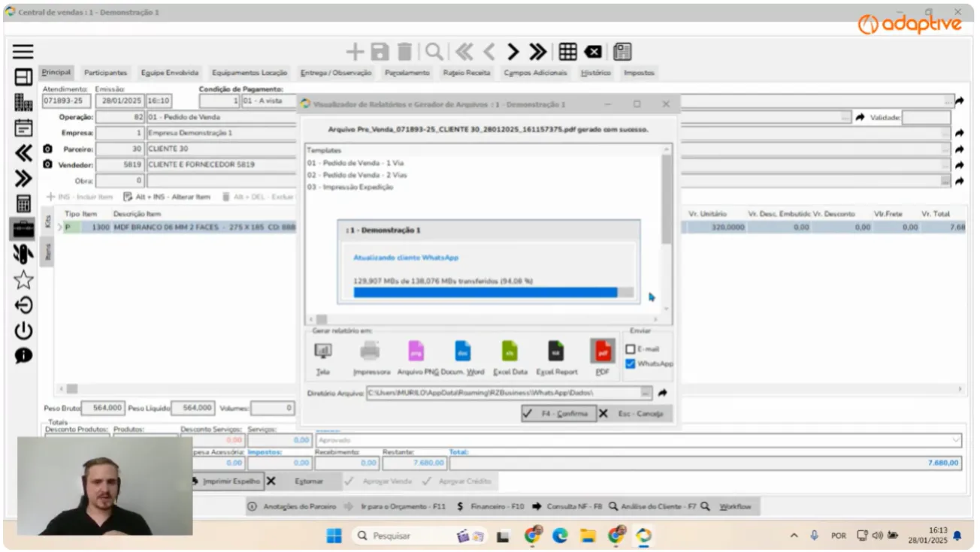Click the camera icon next to Parceiro
Image resolution: width=980 pixels, height=552 pixels.
(47, 149)
